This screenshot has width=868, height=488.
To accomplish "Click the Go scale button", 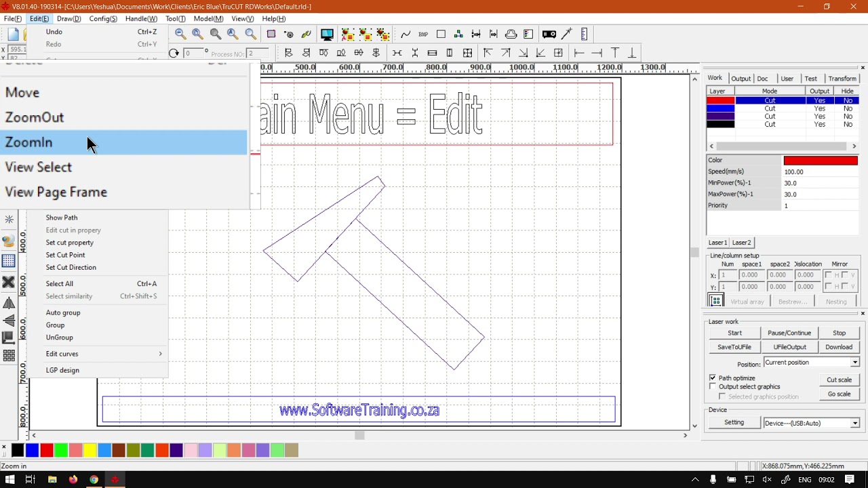I will 839,394.
